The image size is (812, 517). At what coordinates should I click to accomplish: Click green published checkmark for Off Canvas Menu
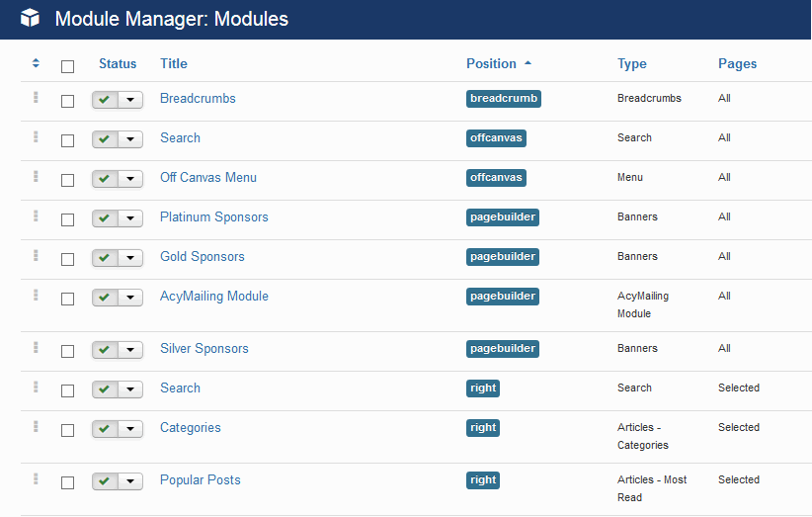(105, 179)
